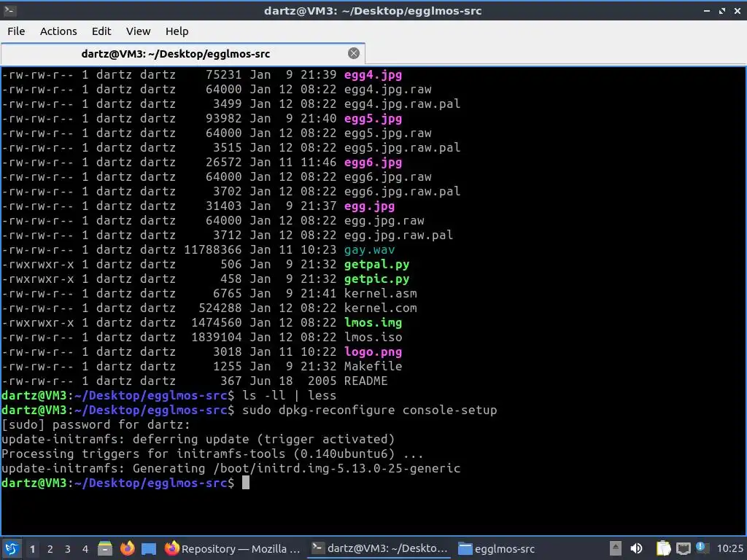The width and height of the screenshot is (747, 560).
Task: Click the lmos.img file name
Action: (373, 323)
